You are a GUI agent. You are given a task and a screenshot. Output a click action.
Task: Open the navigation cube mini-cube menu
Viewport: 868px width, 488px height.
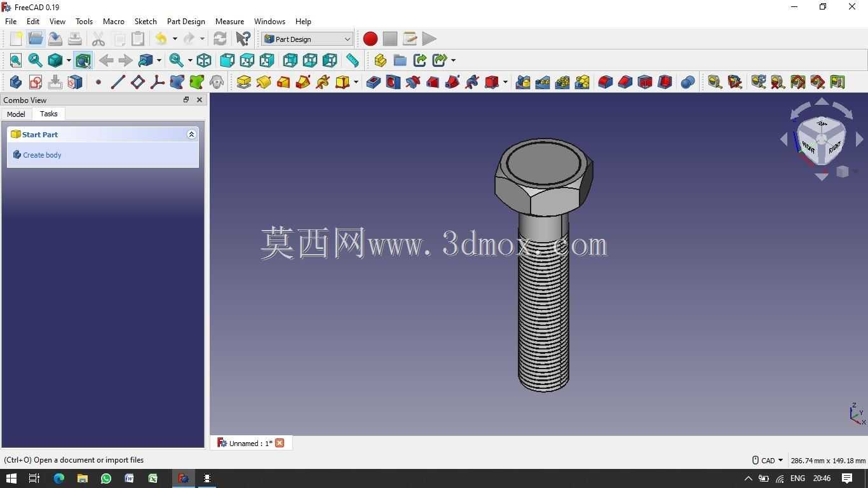click(843, 172)
